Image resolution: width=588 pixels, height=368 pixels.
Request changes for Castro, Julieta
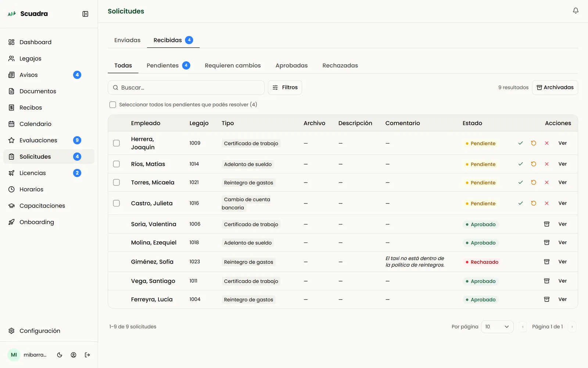(534, 203)
